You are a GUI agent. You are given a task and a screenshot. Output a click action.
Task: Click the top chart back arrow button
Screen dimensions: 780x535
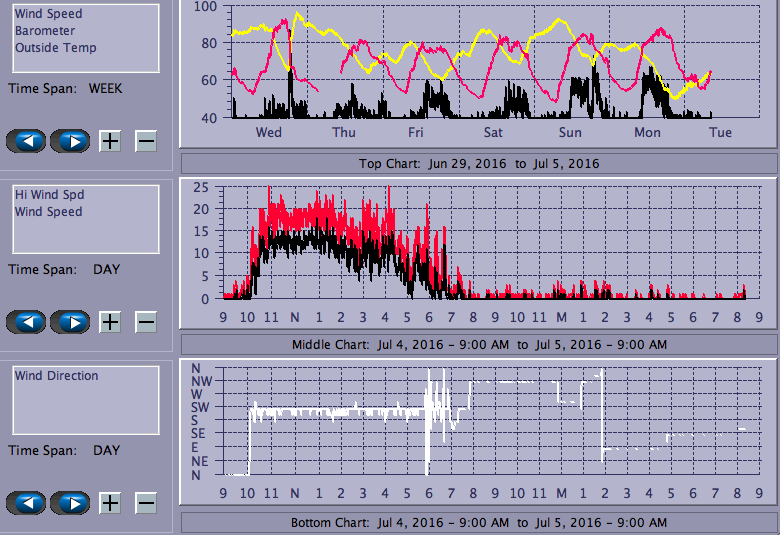[26, 141]
